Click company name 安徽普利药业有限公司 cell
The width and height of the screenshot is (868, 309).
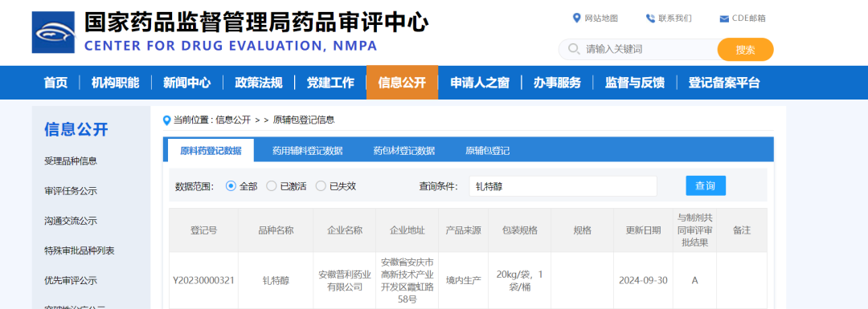click(344, 280)
